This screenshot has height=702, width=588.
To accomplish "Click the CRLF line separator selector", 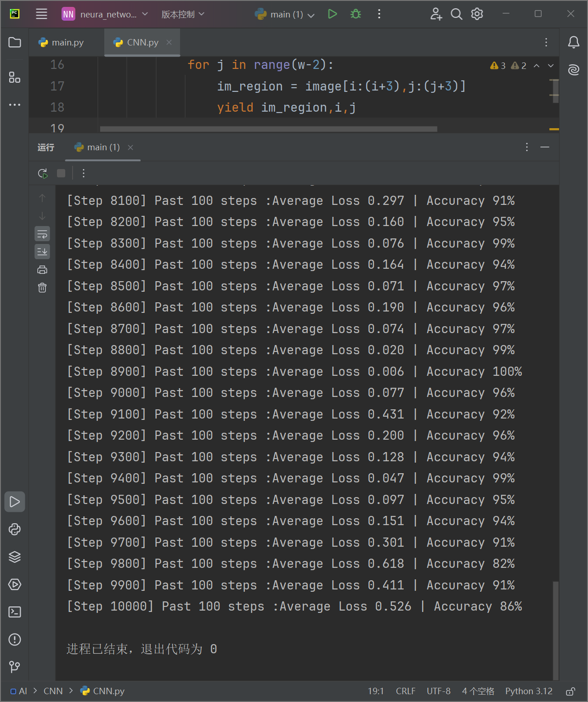I will [x=406, y=691].
